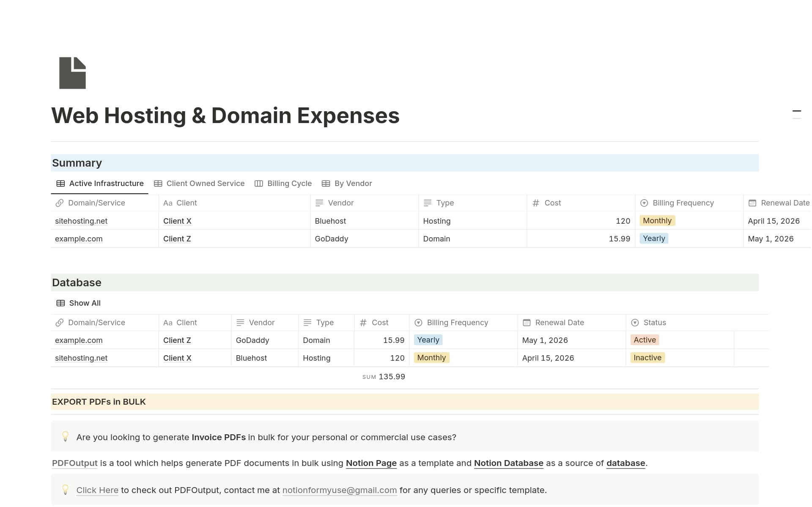Click the Domain/Service column header in Summary
Screen dimensions: 812x507
click(104, 203)
